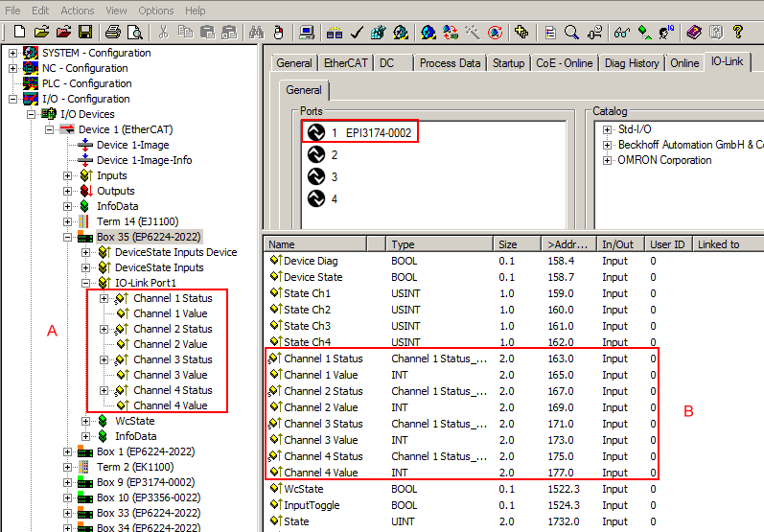Click the Reload I/O devices icon
This screenshot has height=532, width=764.
pyautogui.click(x=451, y=33)
